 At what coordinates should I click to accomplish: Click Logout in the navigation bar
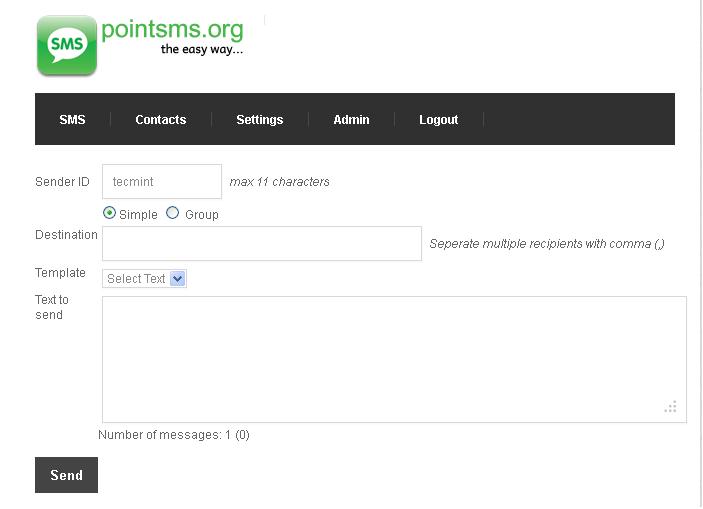(x=438, y=120)
